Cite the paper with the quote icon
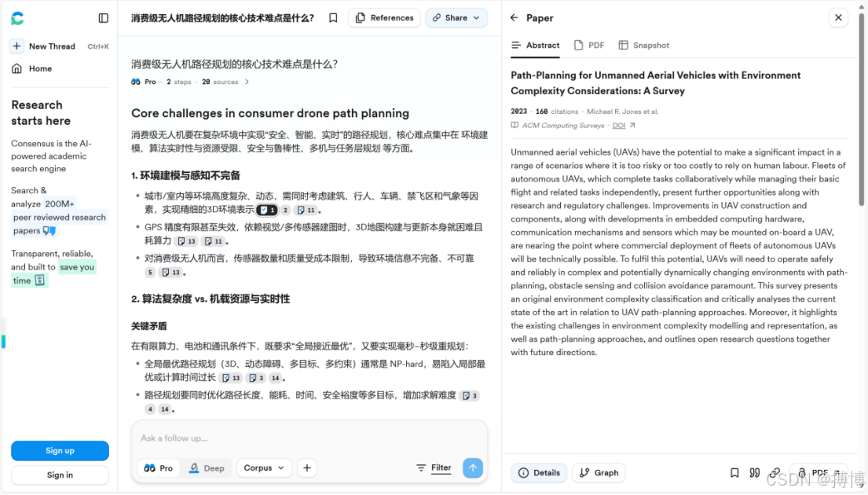 [x=755, y=473]
